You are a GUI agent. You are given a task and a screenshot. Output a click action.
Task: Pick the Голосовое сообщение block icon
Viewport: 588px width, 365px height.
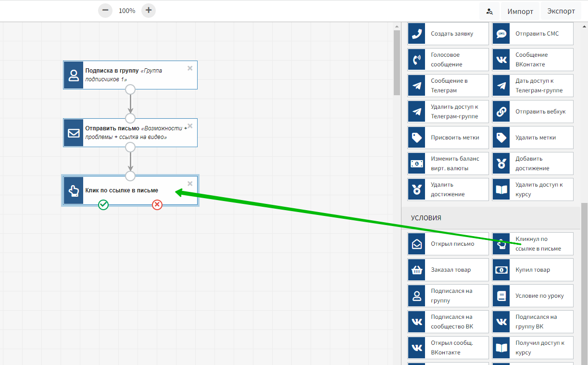417,60
